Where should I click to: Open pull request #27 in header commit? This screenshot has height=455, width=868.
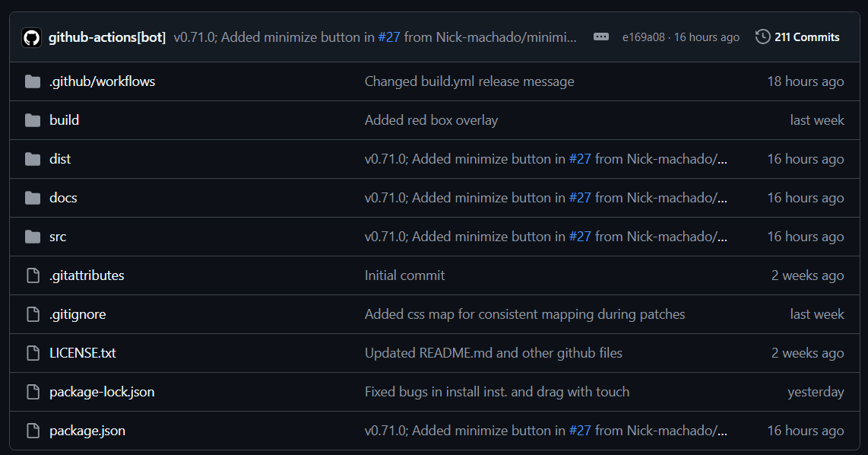click(389, 37)
